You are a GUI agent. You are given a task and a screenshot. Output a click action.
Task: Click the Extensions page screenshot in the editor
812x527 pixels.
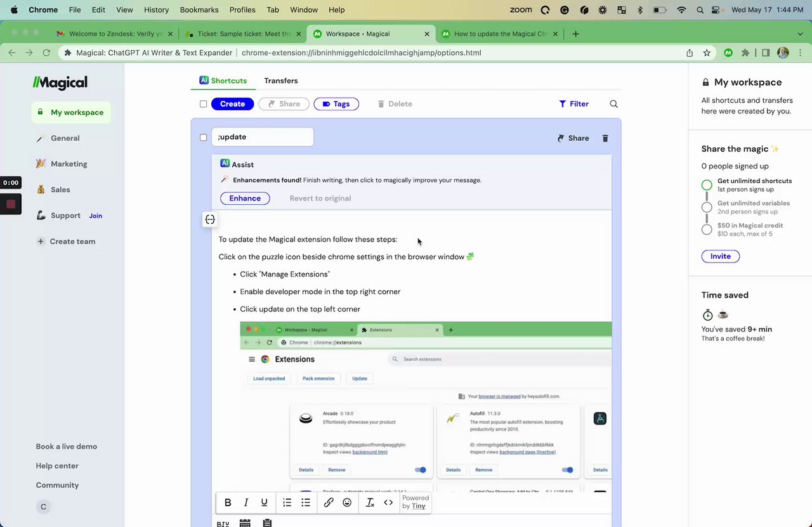click(426, 407)
